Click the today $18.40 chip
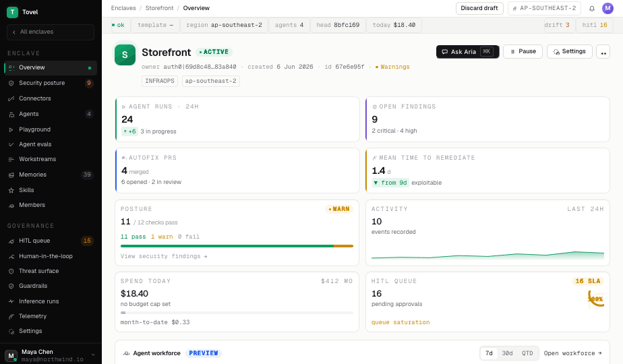 click(x=394, y=25)
